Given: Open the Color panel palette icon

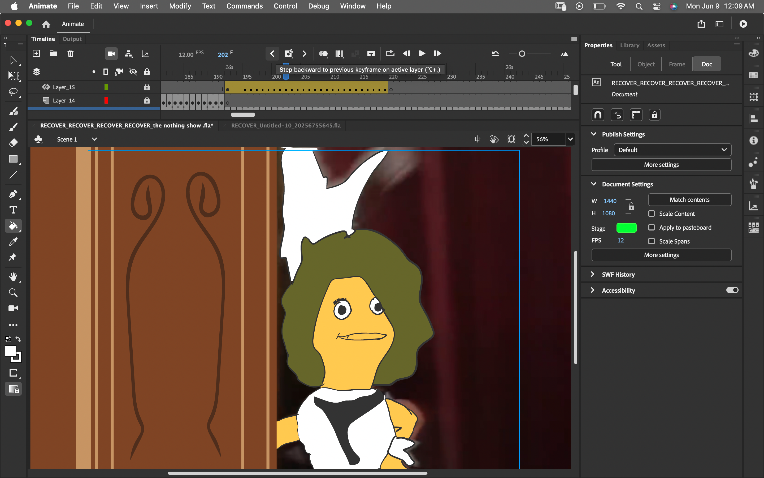Looking at the screenshot, I should (x=754, y=53).
